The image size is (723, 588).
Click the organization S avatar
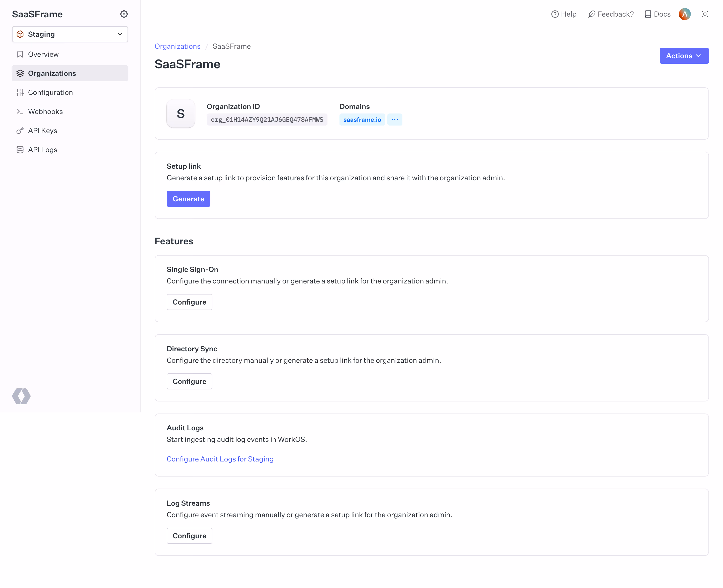[x=181, y=113]
